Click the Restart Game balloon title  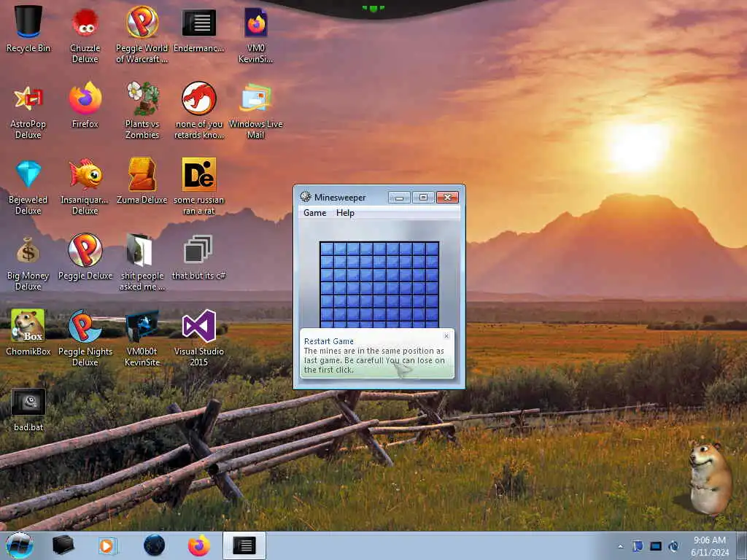click(329, 341)
